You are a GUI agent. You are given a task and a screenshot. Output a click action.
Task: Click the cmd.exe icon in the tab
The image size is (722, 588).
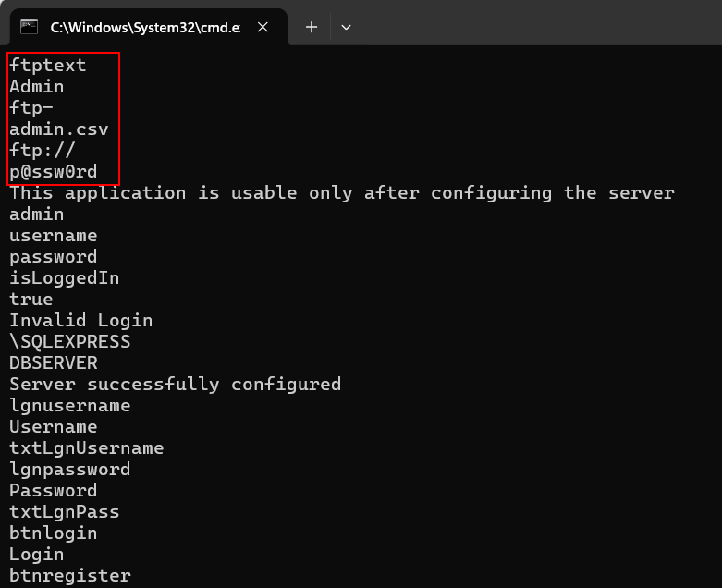29,27
